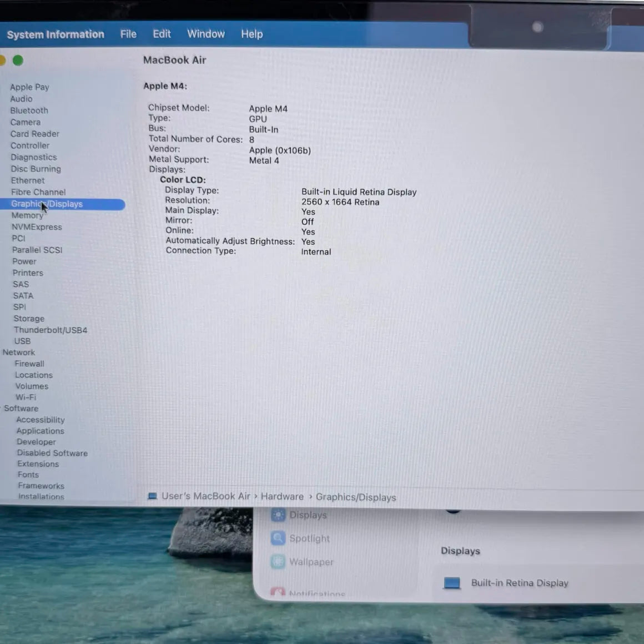Select Memory in the hardware list
This screenshot has width=644, height=644.
click(x=27, y=215)
